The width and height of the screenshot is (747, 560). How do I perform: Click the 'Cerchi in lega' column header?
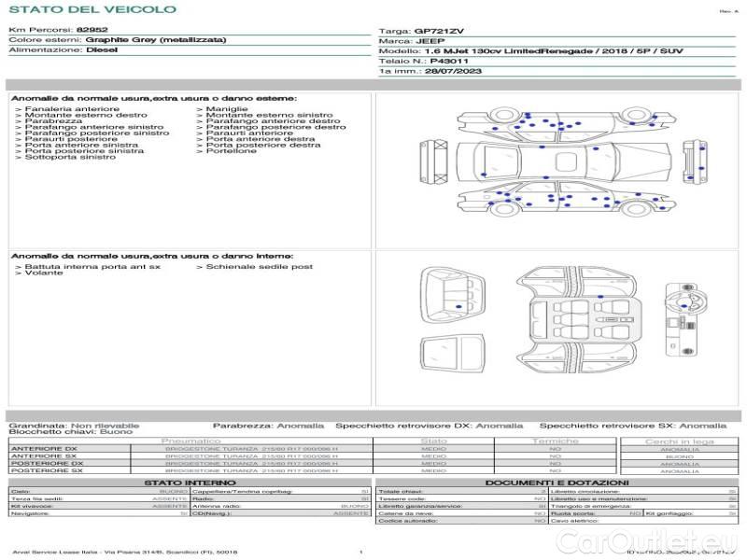679,441
